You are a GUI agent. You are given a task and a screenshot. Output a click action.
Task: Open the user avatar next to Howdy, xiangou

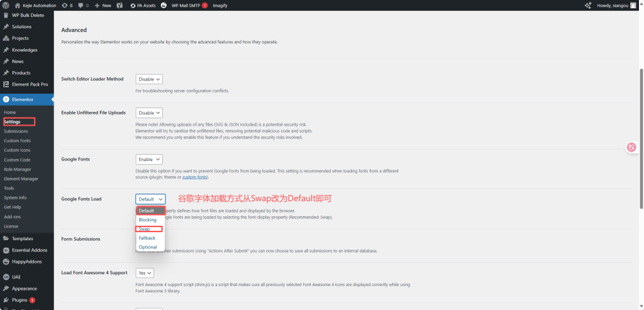tap(636, 5)
